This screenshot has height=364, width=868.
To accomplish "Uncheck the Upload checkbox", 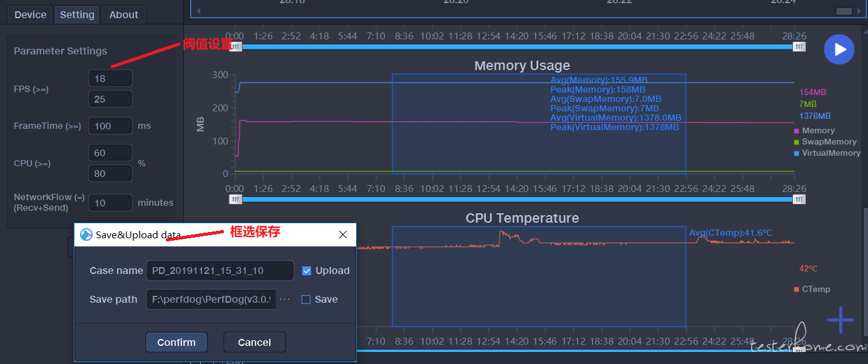I will pos(307,271).
